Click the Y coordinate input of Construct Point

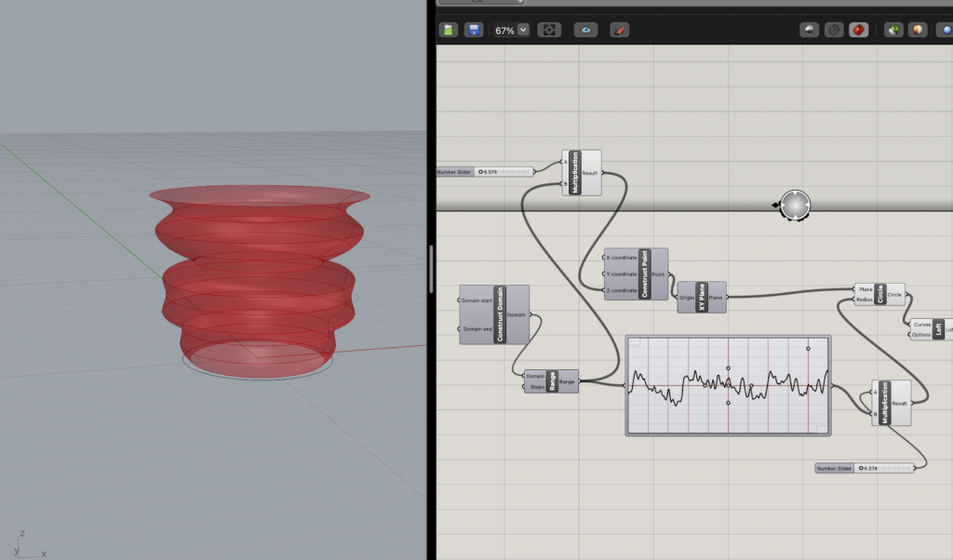click(x=621, y=273)
